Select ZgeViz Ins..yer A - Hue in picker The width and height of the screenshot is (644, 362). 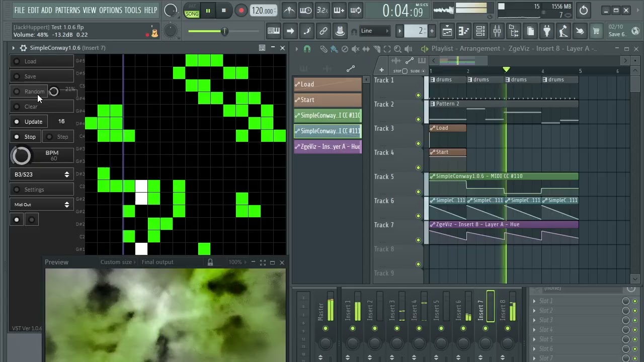pos(328,147)
